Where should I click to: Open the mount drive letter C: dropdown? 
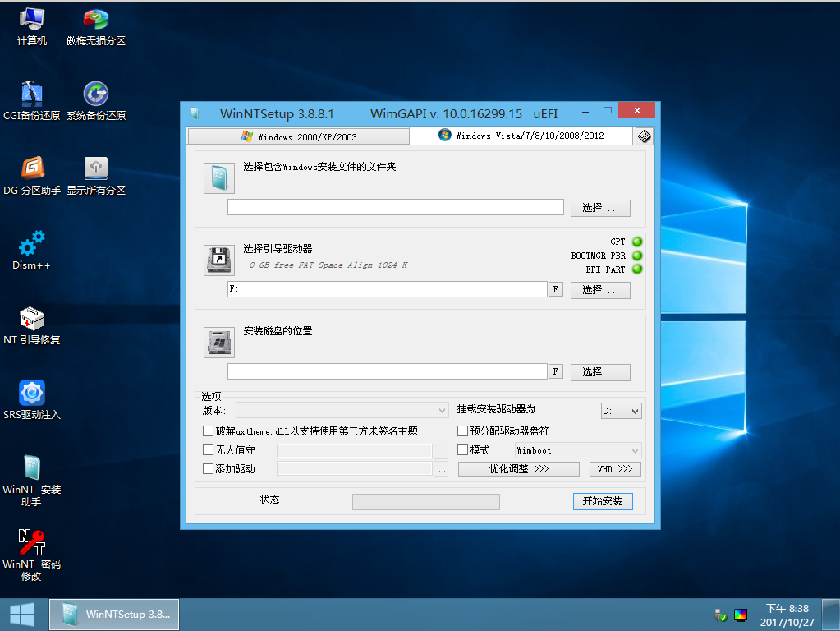coord(622,411)
